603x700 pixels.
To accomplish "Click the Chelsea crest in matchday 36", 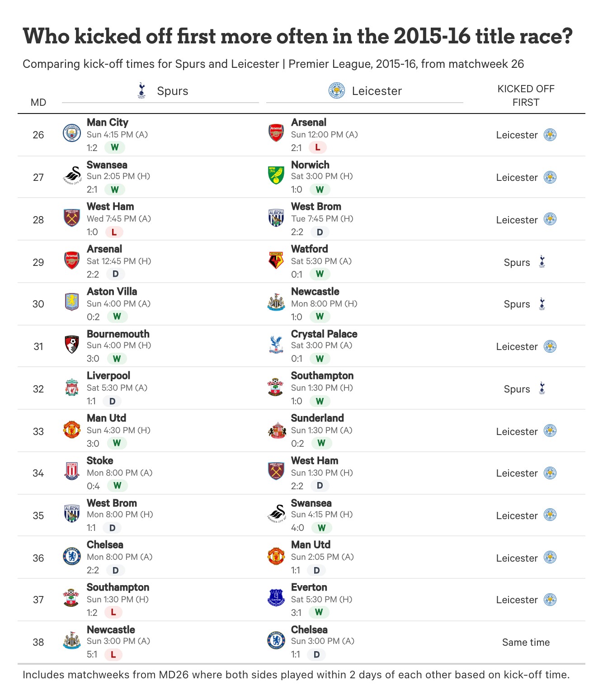I will pos(72,556).
